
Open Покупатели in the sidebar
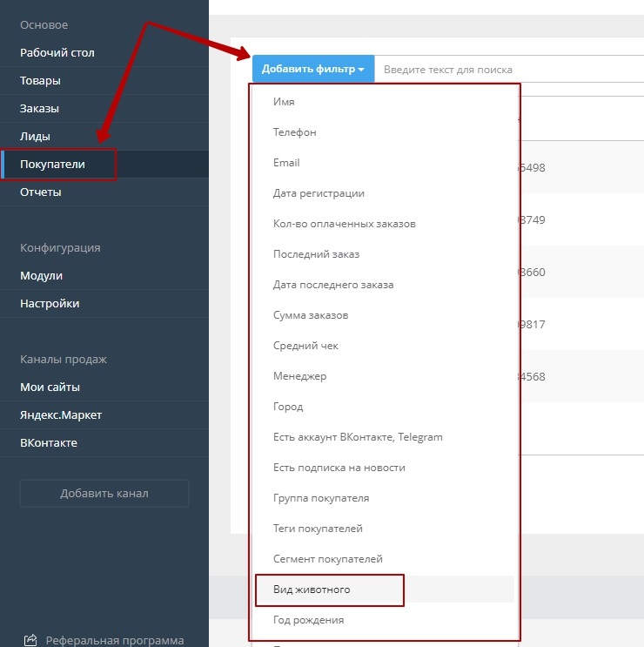(x=52, y=164)
